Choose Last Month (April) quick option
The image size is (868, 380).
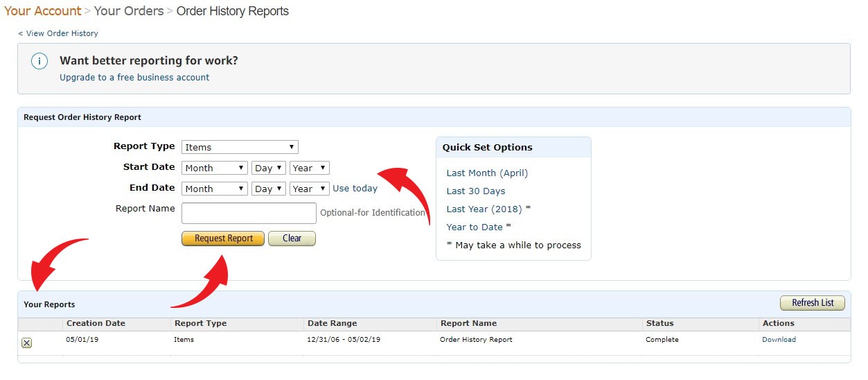point(487,173)
